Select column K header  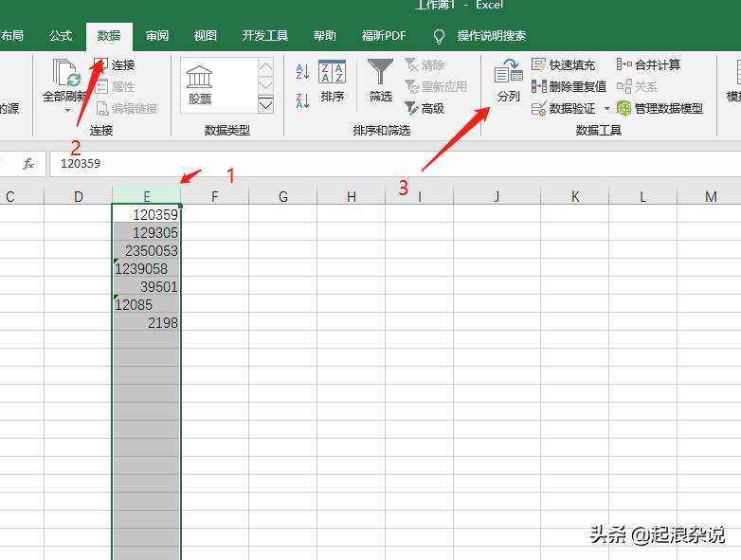pyautogui.click(x=574, y=196)
